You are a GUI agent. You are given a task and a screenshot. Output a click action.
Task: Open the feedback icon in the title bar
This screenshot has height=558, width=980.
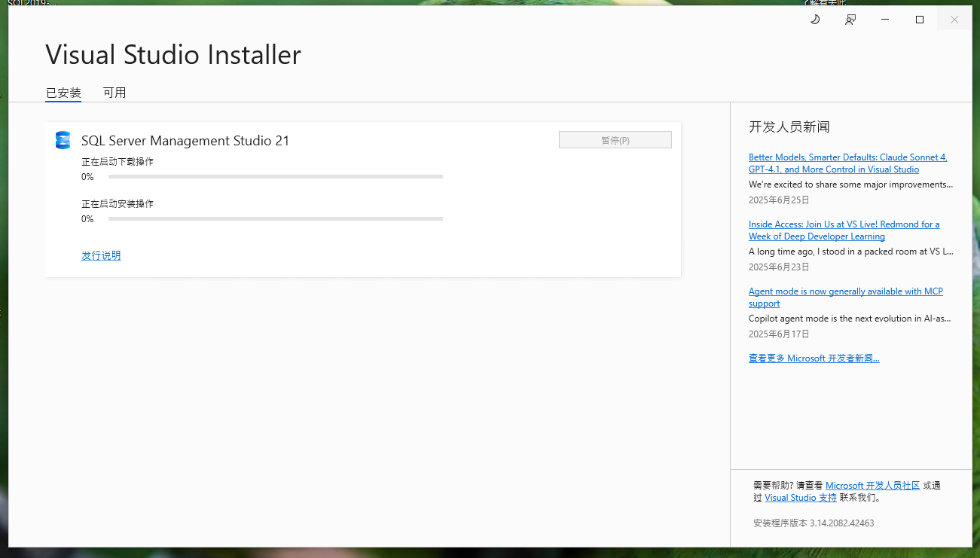(850, 19)
